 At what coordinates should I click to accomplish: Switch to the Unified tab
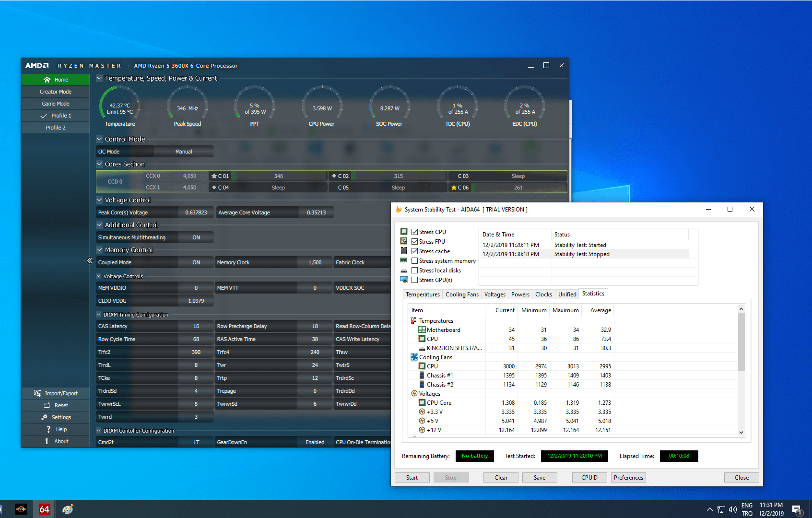pos(567,294)
